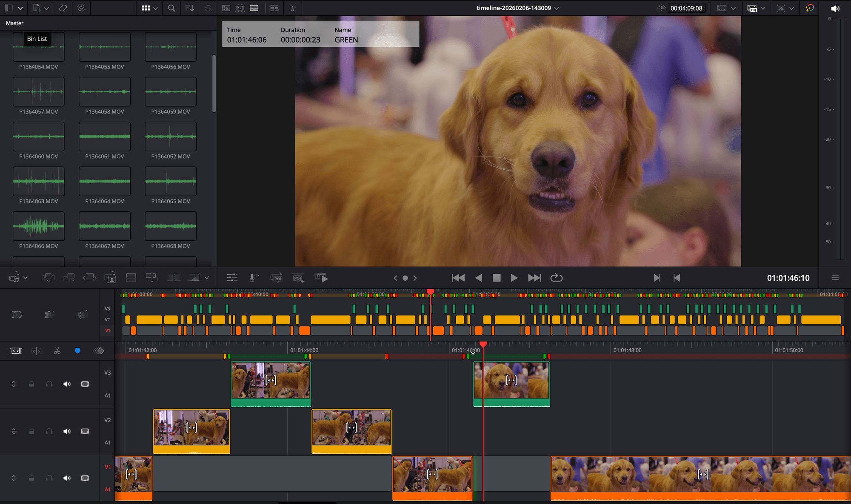The height and width of the screenshot is (504, 851).
Task: Add a new POI marker
Action: click(298, 278)
